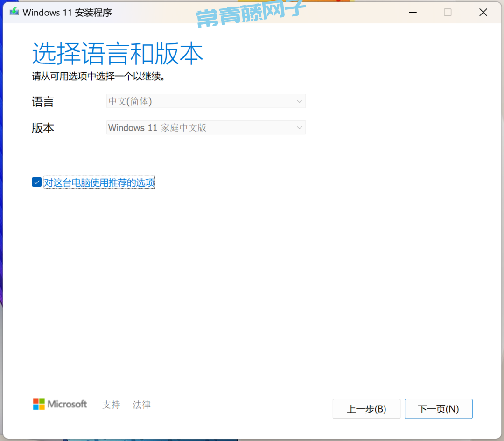Screen dimensions: 504x441
Task: Close the Windows 11 安装程序 window
Action: (x=483, y=13)
